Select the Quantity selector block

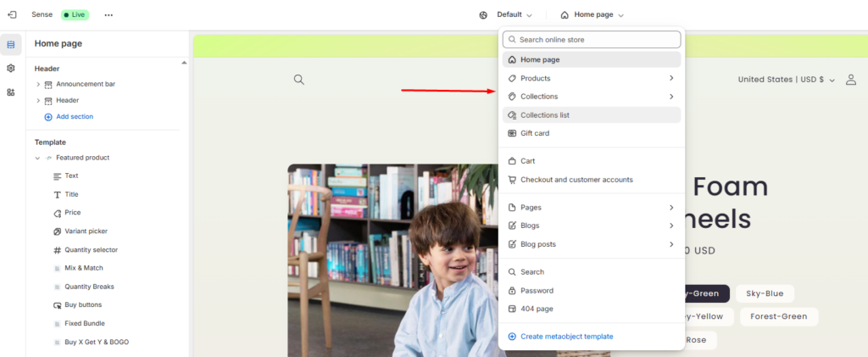pos(91,250)
